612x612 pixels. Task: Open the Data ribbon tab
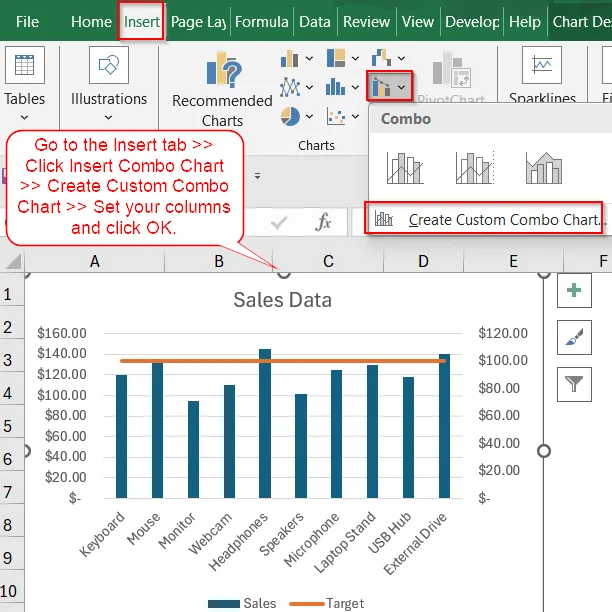pos(315,22)
